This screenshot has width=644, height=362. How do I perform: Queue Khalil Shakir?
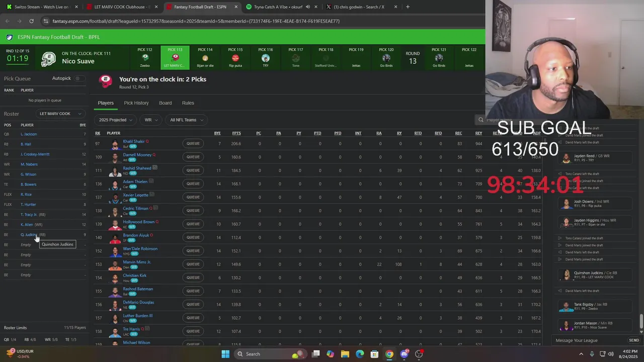coord(193,143)
